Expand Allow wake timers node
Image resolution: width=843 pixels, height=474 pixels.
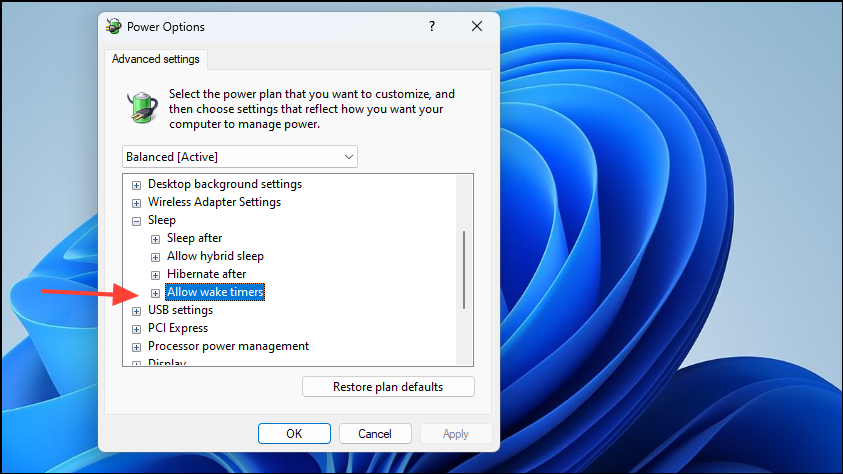pos(155,293)
